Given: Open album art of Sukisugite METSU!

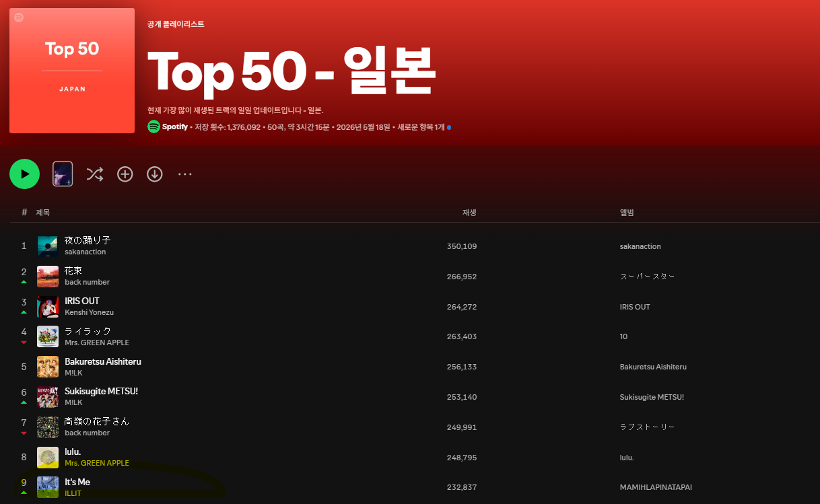Looking at the screenshot, I should (x=48, y=397).
